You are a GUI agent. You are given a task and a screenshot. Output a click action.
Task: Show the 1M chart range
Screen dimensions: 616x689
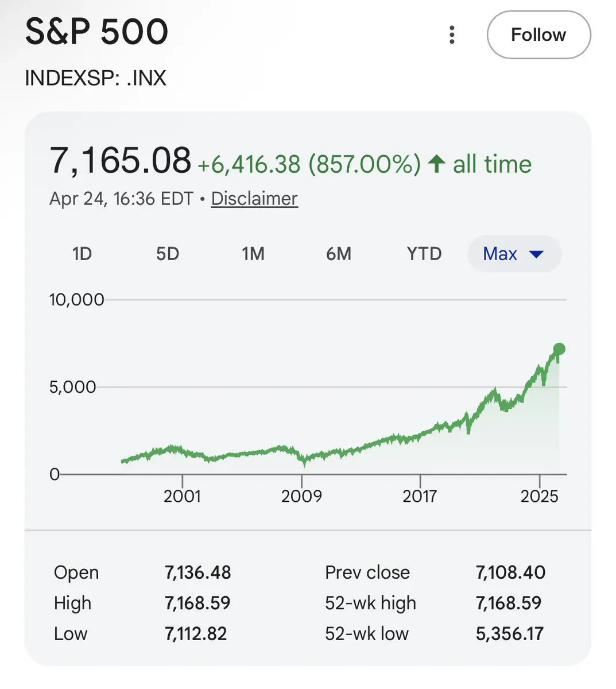pos(253,254)
